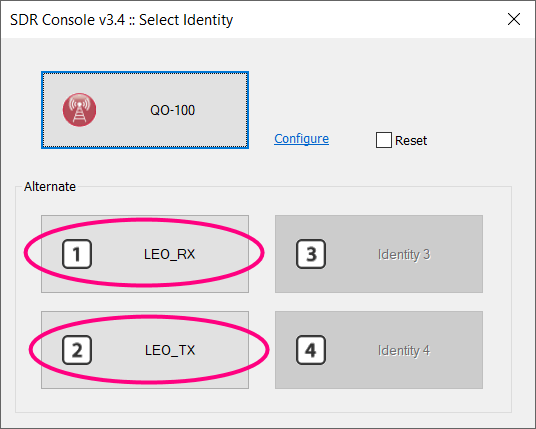536x429 pixels.
Task: Close the Select Identity dialog
Action: point(514,19)
